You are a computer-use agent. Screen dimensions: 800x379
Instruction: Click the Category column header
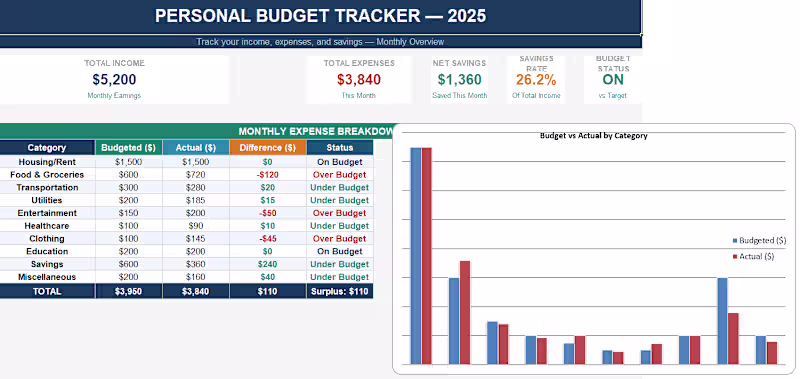click(47, 147)
